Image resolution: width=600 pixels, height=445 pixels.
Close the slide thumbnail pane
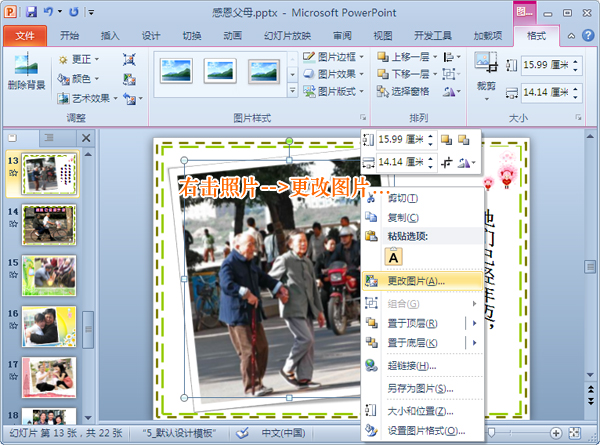[x=86, y=138]
